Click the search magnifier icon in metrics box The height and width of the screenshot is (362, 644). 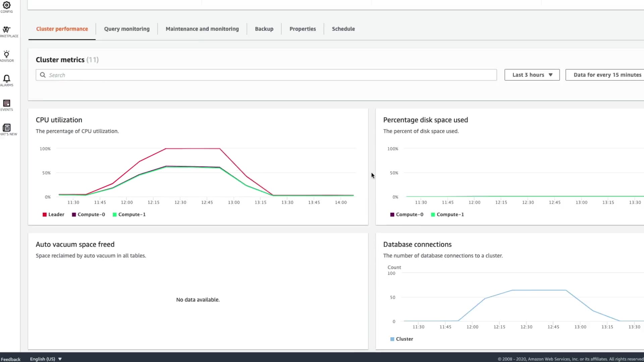point(43,75)
